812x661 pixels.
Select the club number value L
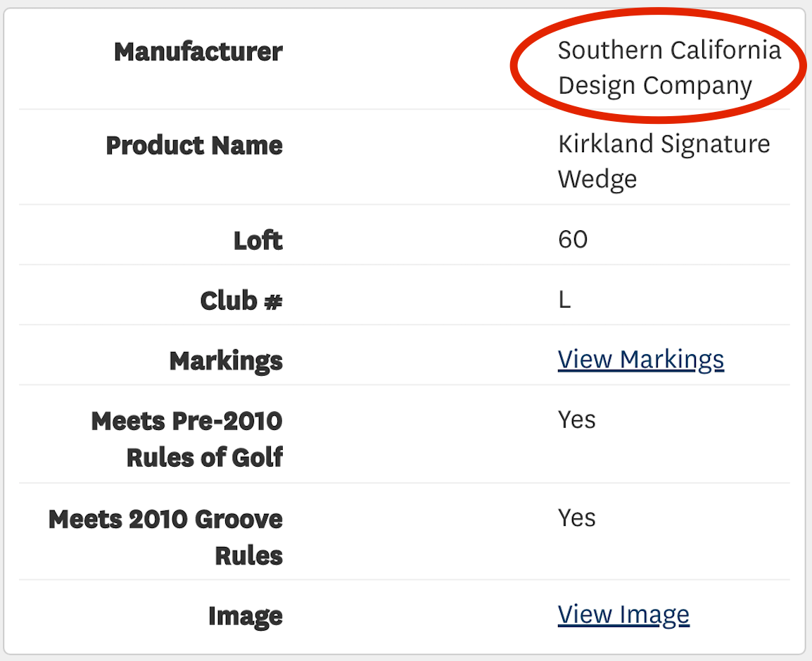coord(564,299)
